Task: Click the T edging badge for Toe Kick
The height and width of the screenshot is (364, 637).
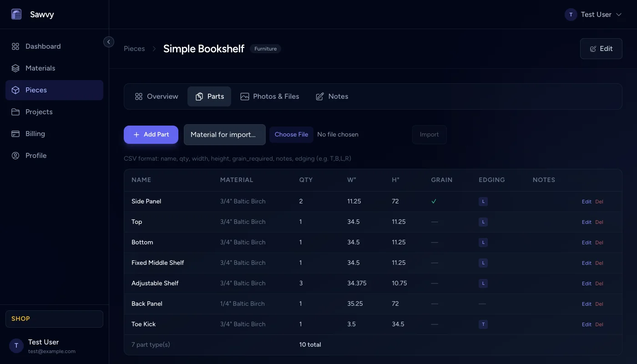Action: [483, 324]
